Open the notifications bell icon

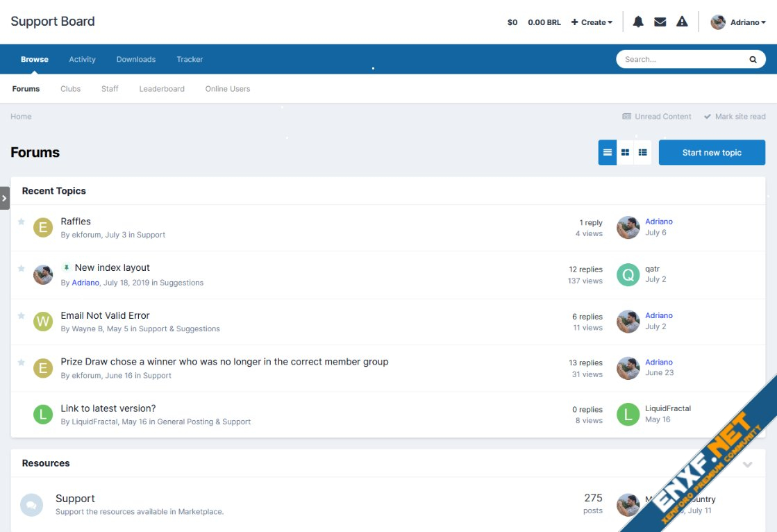638,22
